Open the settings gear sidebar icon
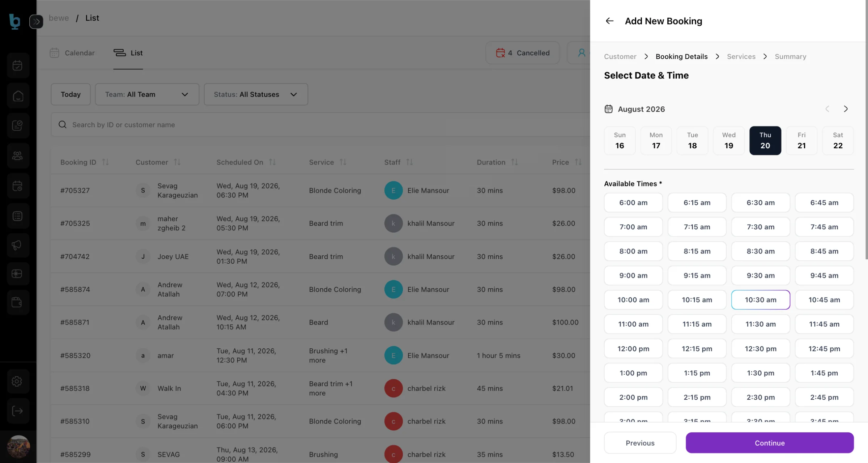 coord(17,381)
